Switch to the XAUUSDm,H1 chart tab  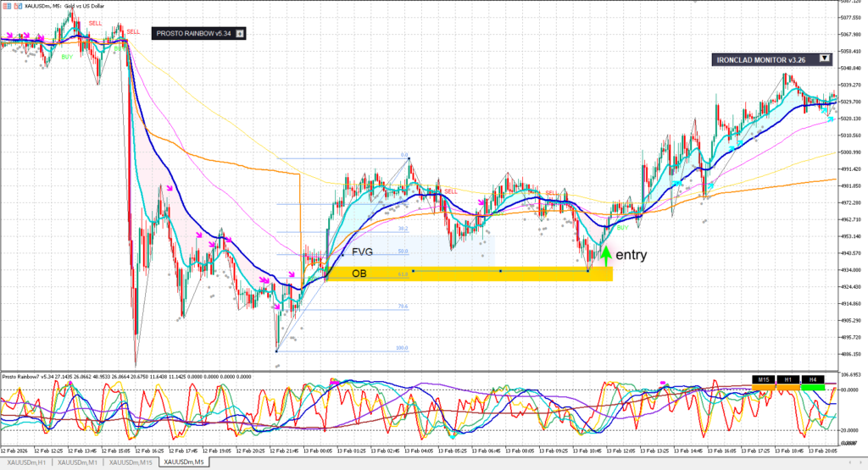click(27, 462)
